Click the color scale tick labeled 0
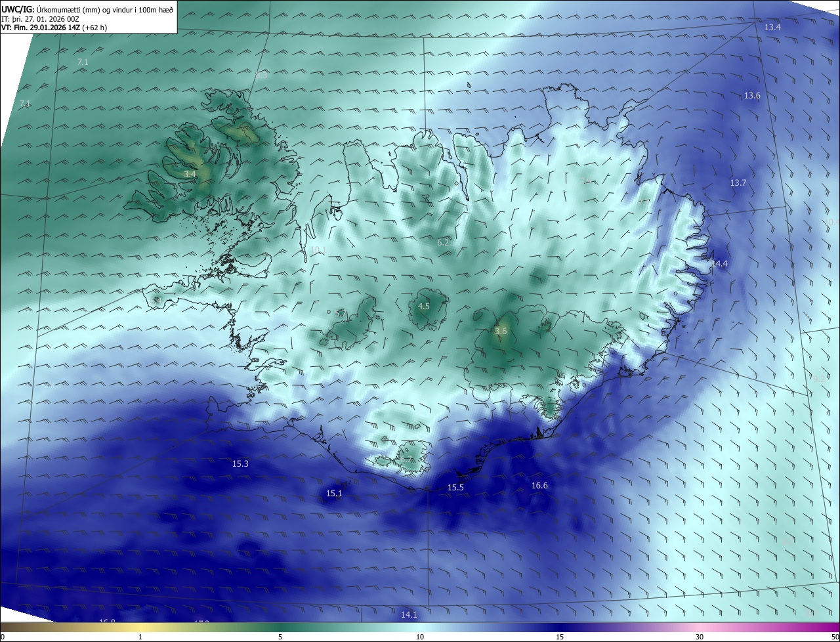 tap(2, 637)
